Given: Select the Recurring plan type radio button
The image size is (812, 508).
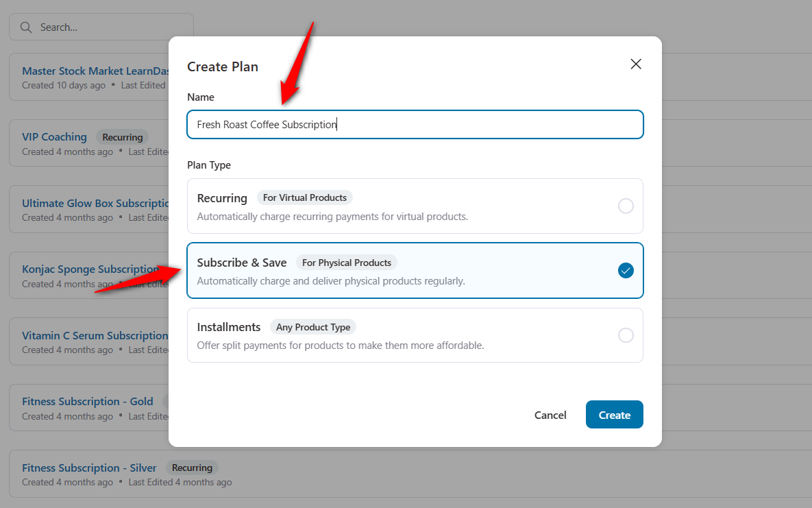Looking at the screenshot, I should (x=626, y=206).
